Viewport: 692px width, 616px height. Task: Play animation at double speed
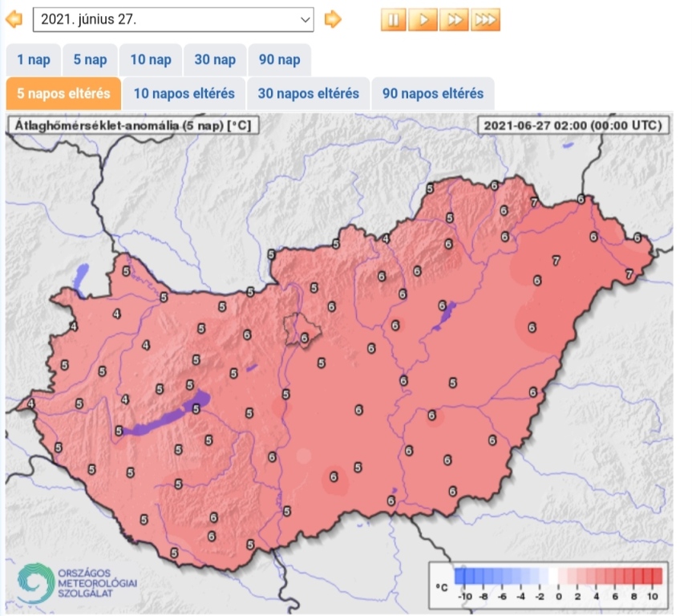point(454,19)
